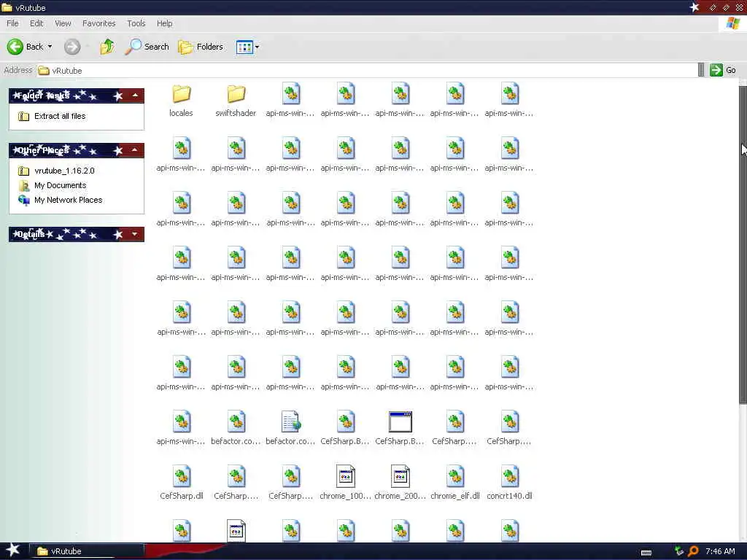
Task: Open the locales folder
Action: pyautogui.click(x=181, y=100)
